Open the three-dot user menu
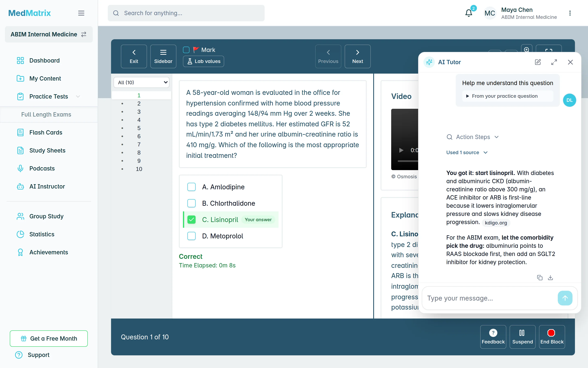588x368 pixels. pyautogui.click(x=570, y=13)
